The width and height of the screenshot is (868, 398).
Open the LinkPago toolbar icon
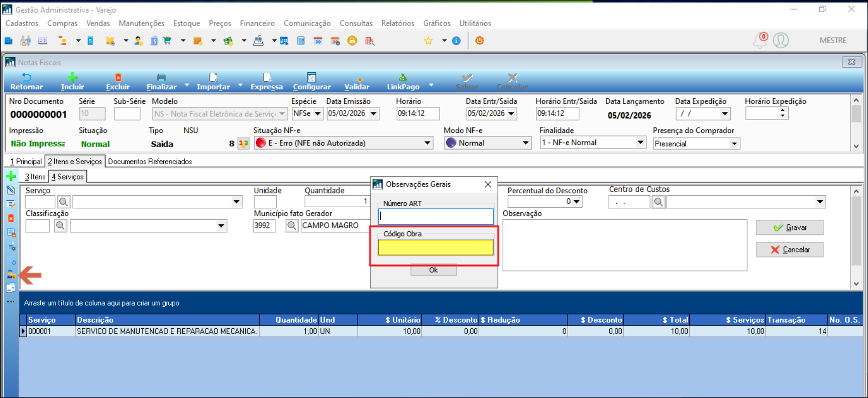403,78
